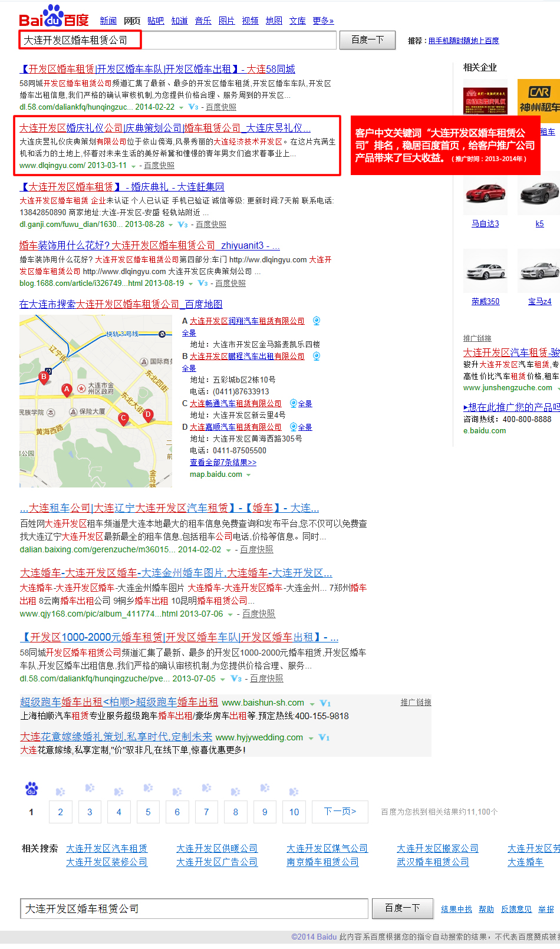Click map marker B on Baidu map
Image resolution: width=560 pixels, height=949 pixels.
[44, 377]
